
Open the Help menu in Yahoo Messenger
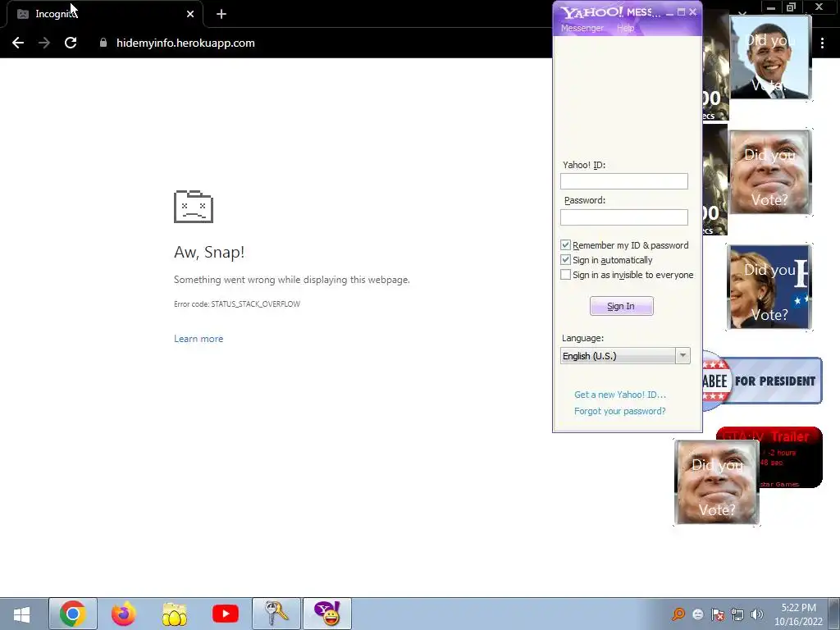[625, 28]
